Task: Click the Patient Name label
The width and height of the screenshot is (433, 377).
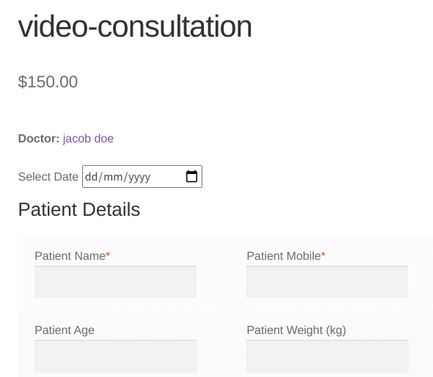Action: click(x=70, y=256)
